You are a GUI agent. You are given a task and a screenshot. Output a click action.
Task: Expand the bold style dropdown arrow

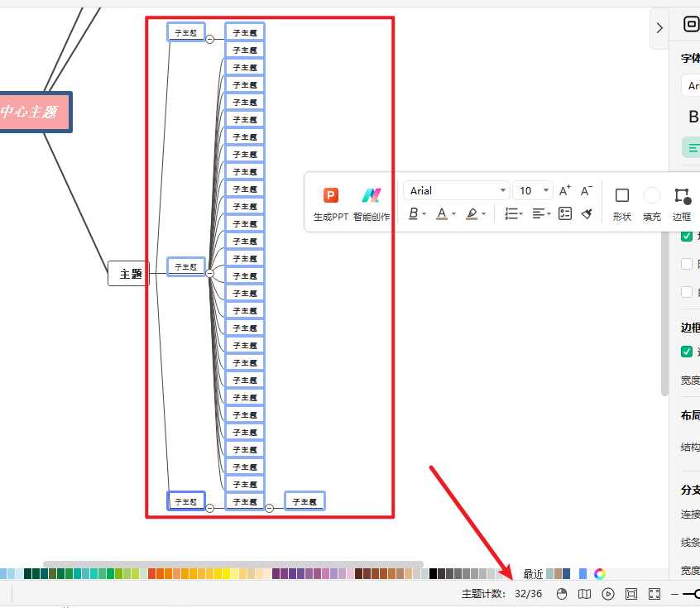[x=424, y=214]
